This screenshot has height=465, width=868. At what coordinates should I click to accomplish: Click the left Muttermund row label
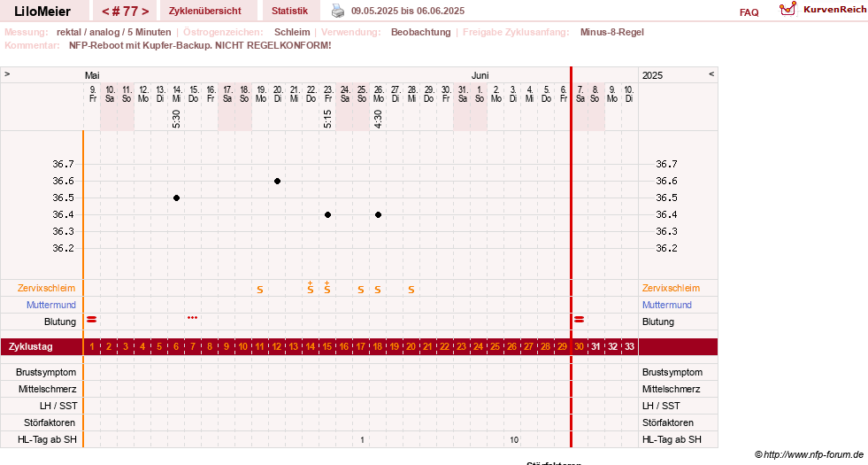[51, 305]
